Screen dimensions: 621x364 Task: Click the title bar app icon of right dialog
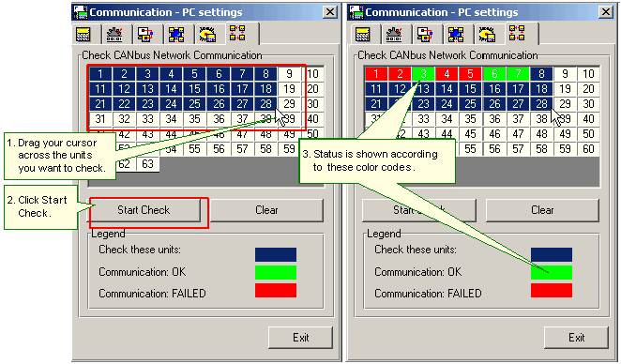tap(356, 12)
